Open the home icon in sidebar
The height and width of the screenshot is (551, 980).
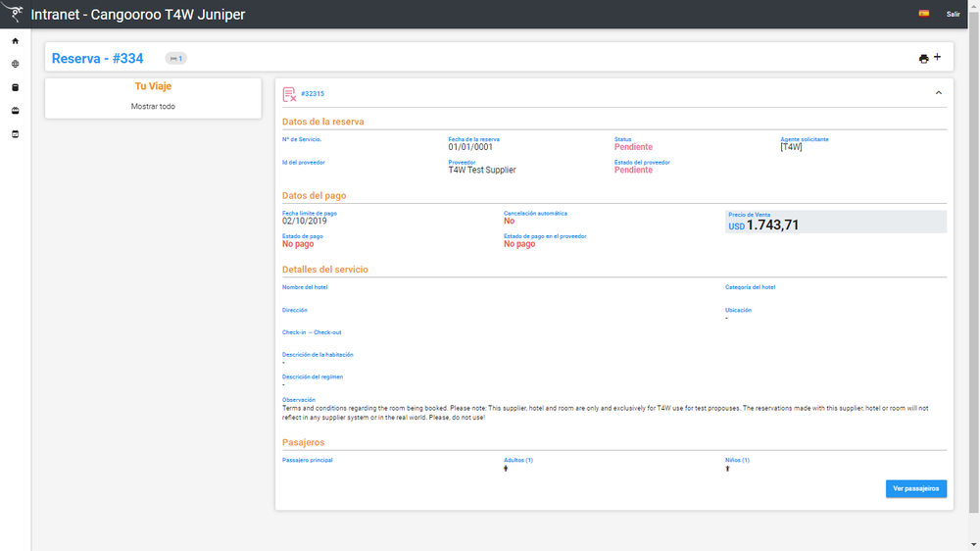tap(16, 41)
